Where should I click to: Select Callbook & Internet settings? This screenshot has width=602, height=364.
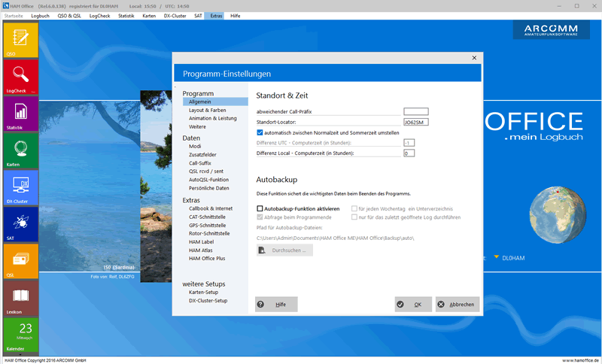click(211, 208)
